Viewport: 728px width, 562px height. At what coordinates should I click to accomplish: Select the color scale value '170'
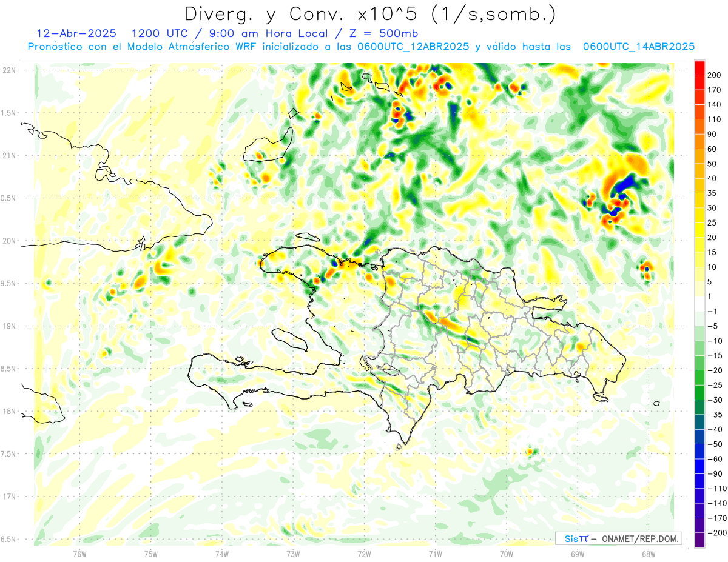[x=714, y=90]
